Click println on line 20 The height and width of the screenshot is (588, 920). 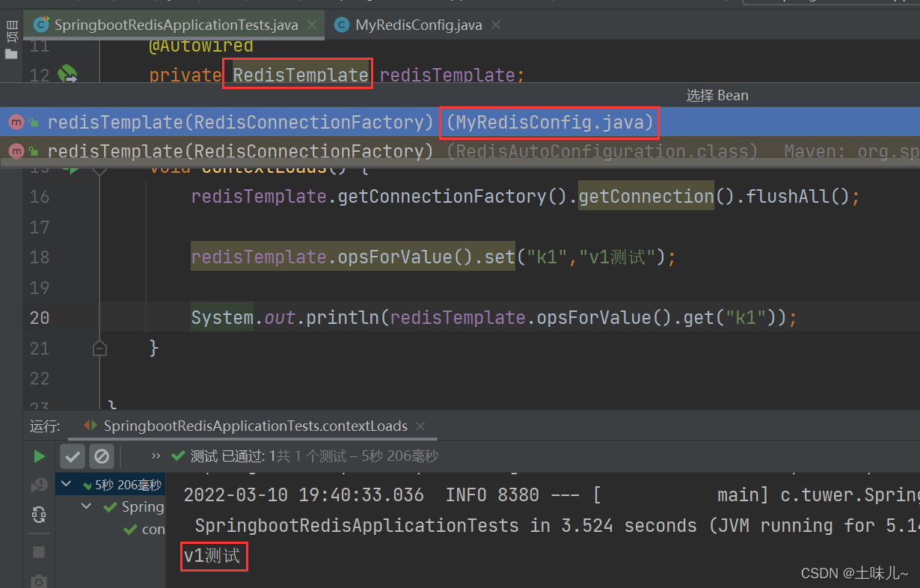pyautogui.click(x=343, y=318)
